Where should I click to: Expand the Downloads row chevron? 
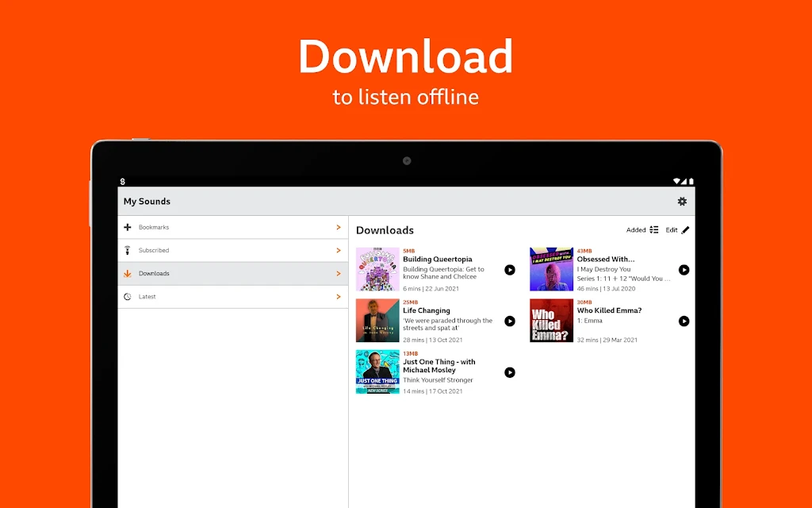coord(338,273)
